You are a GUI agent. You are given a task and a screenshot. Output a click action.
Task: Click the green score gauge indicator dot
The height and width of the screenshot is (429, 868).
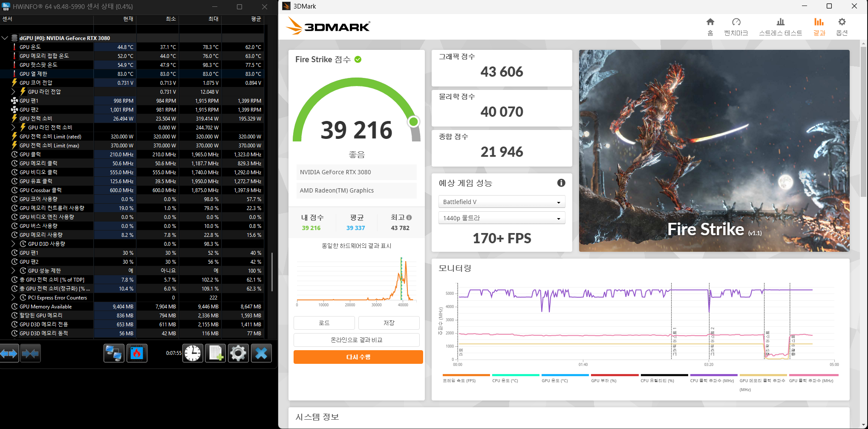pos(413,122)
